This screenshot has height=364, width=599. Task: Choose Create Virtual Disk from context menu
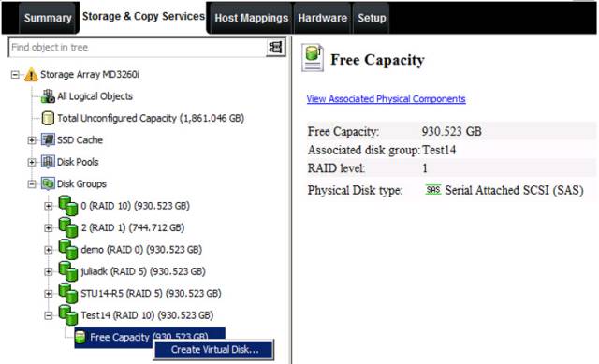click(x=214, y=349)
